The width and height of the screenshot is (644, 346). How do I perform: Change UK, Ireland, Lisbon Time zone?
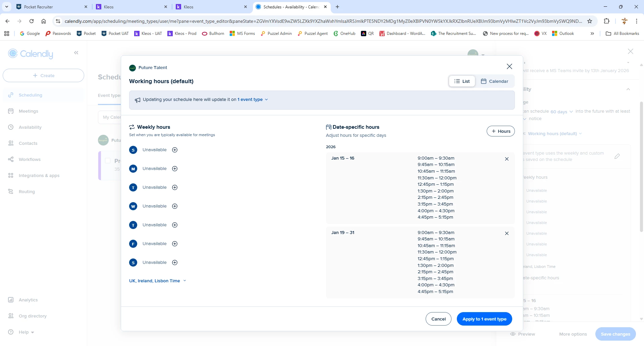pyautogui.click(x=157, y=281)
